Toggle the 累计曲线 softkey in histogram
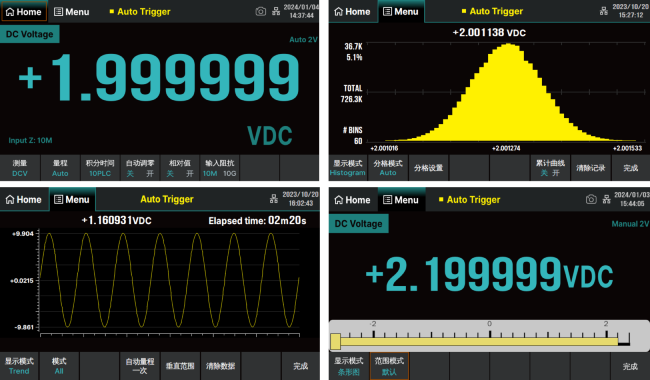Image resolution: width=650 pixels, height=380 pixels. coord(550,168)
